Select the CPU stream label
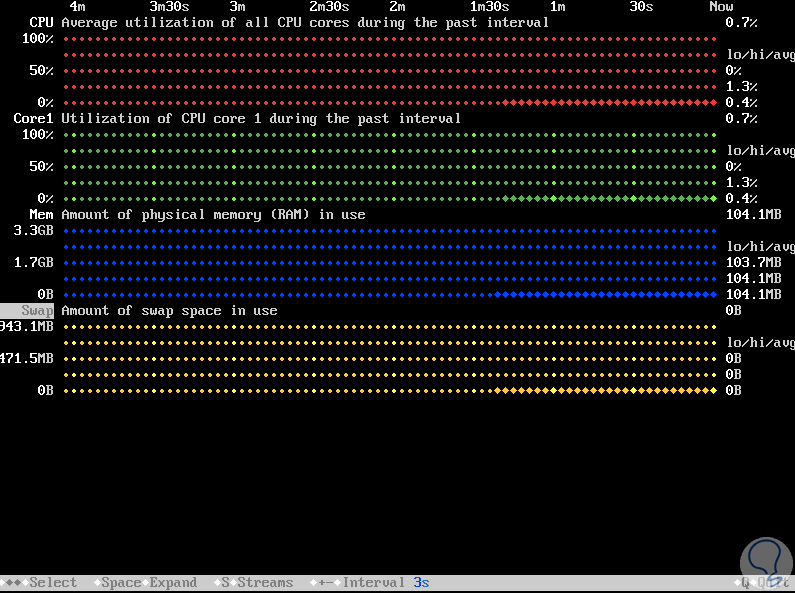 pyautogui.click(x=41, y=23)
